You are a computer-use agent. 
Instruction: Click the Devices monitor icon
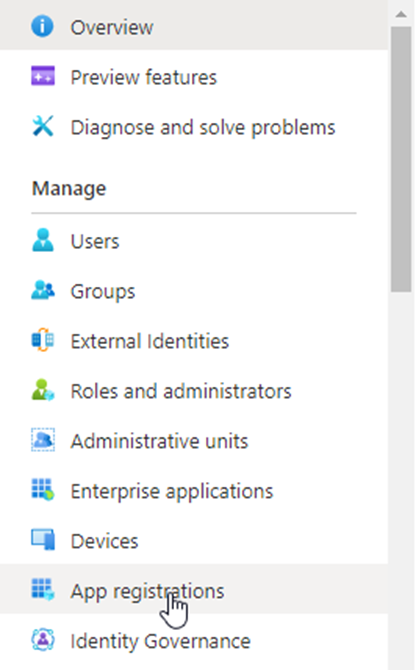[x=43, y=540]
